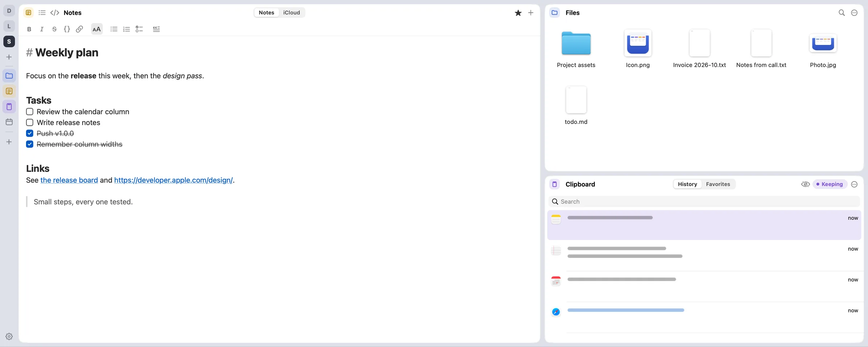Open Clipboard panel more options

point(854,184)
